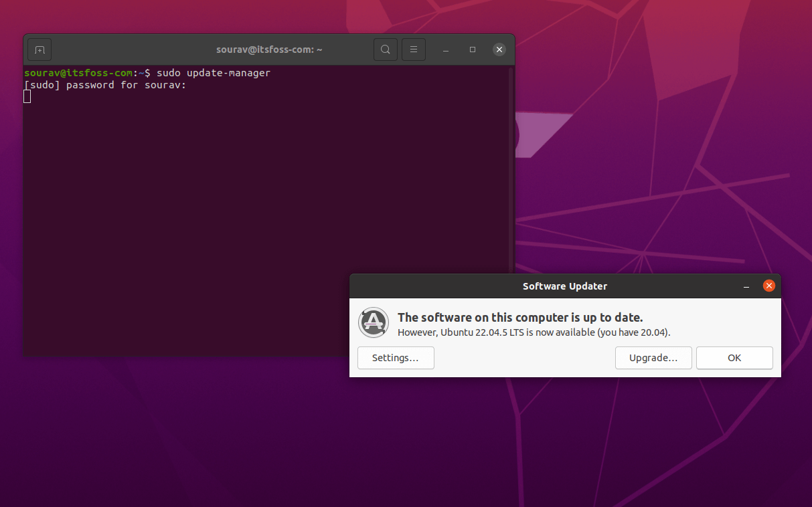
Task: Close the Software Updater dialog
Action: tap(768, 286)
